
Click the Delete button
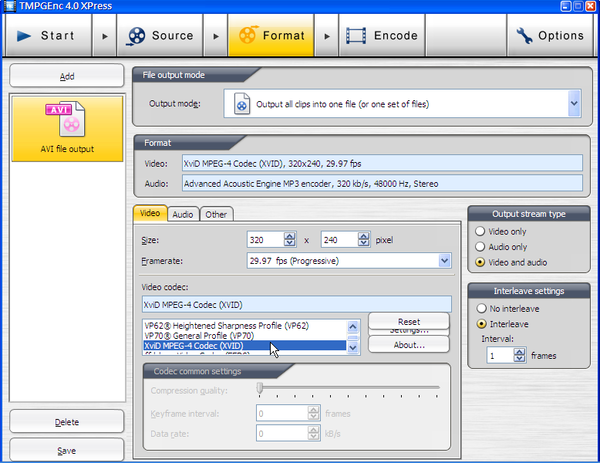67,421
